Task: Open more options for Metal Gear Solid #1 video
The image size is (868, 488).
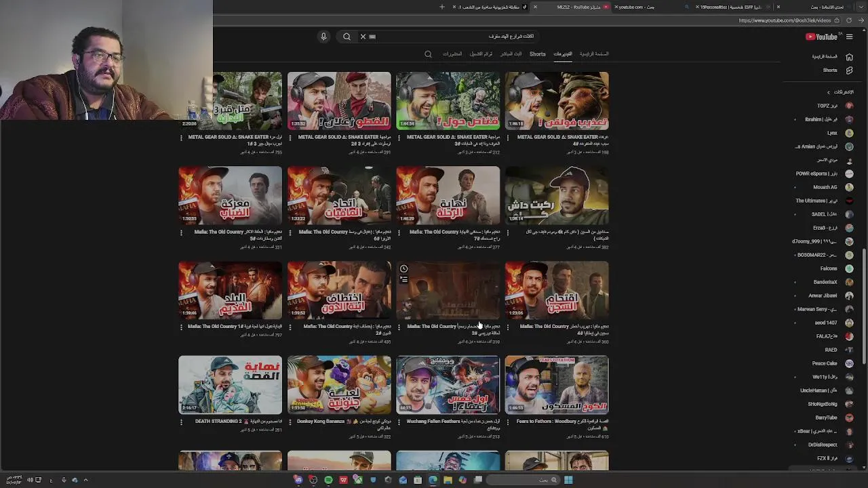Action: pos(181,138)
